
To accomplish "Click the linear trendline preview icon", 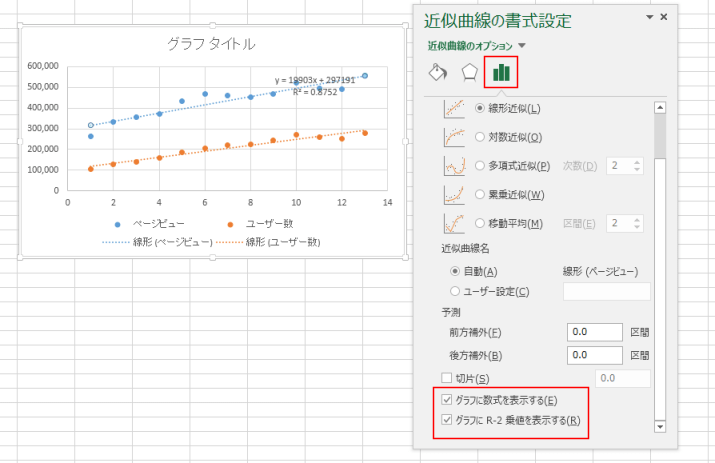I will pos(454,109).
